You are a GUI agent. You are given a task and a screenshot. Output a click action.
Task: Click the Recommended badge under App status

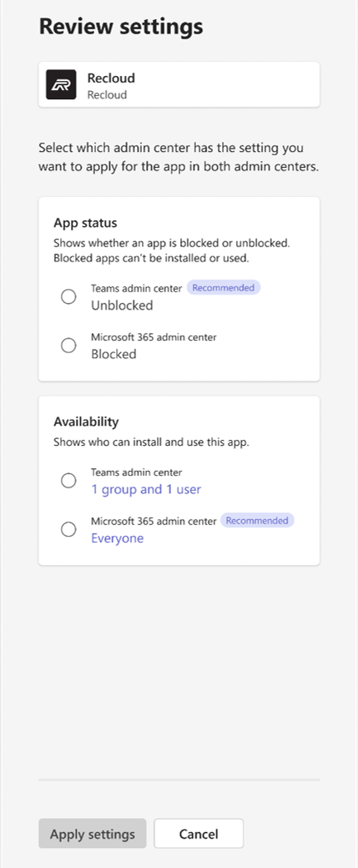(x=224, y=288)
